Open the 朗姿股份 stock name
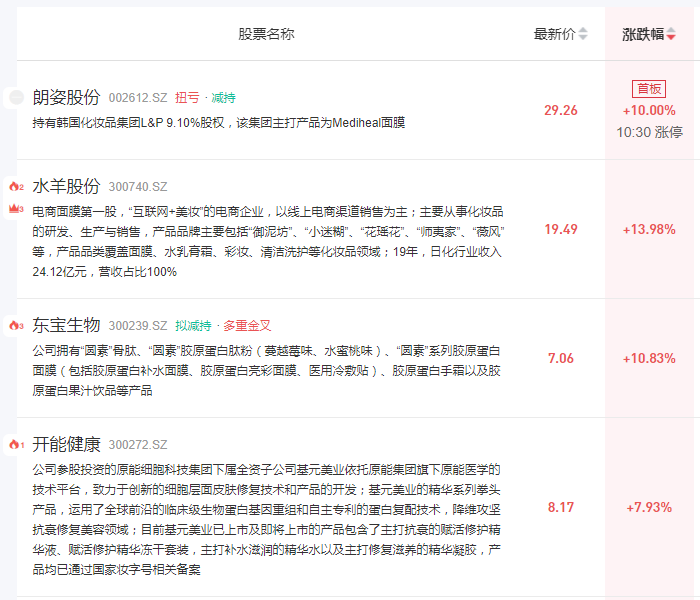700x600 pixels. coord(66,97)
